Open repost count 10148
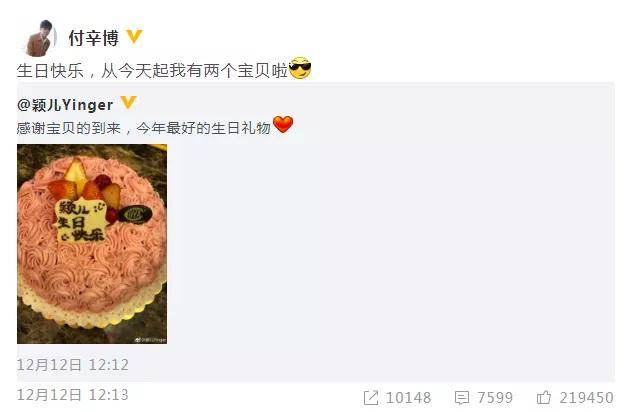 [409, 398]
